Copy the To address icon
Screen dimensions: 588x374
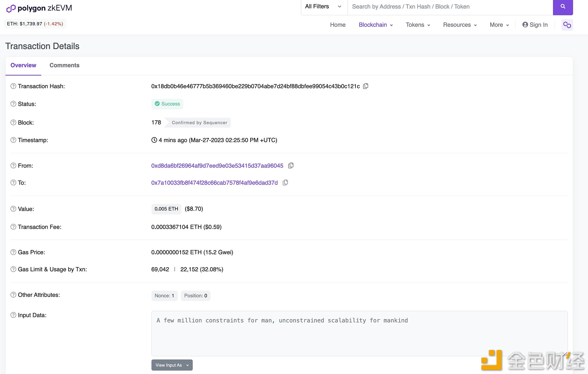(285, 183)
